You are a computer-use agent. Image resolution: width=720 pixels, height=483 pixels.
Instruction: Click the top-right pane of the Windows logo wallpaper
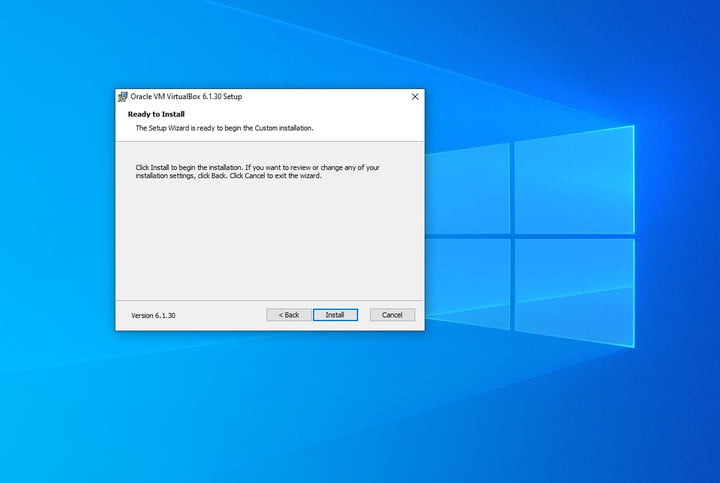coord(574,181)
